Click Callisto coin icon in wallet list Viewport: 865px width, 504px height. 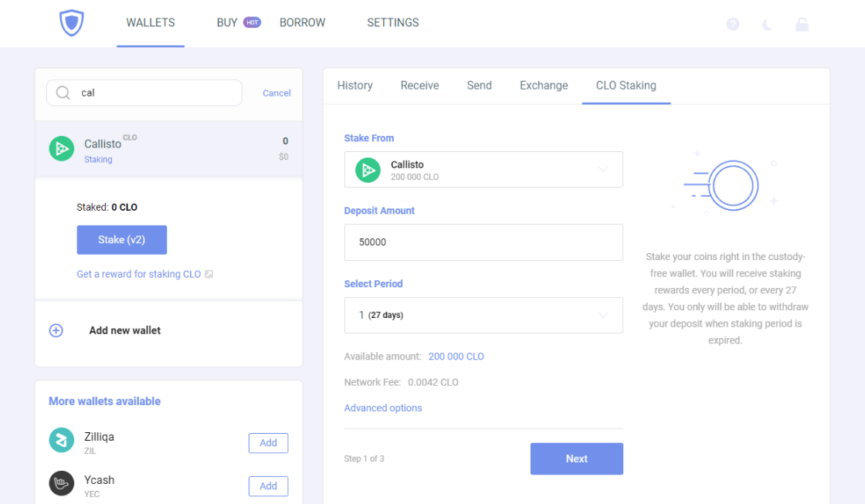pyautogui.click(x=61, y=149)
